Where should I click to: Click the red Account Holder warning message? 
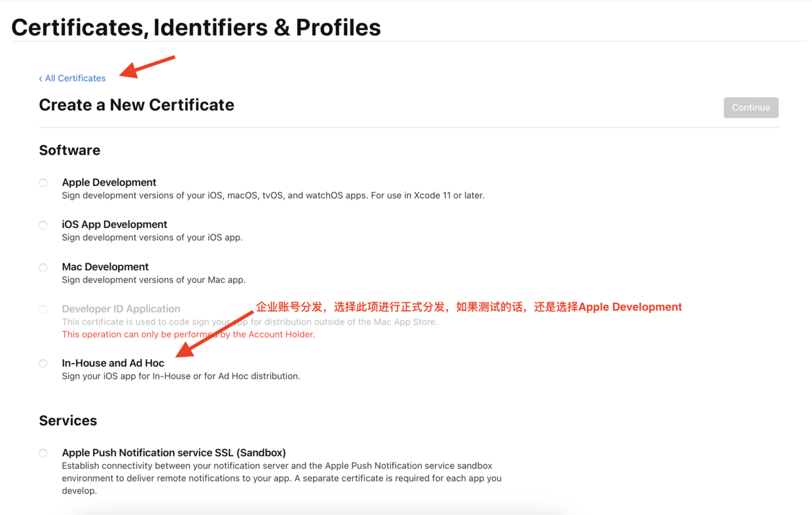(189, 334)
